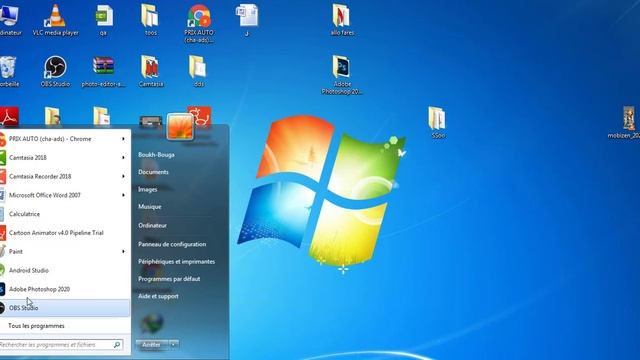
Task: Open Documents from Start menu
Action: coord(153,172)
